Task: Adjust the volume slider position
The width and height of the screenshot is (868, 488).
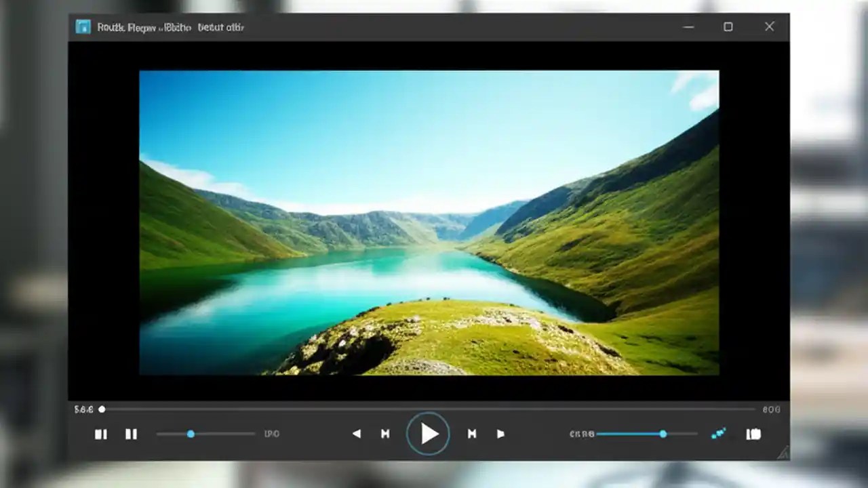Action: click(x=663, y=434)
